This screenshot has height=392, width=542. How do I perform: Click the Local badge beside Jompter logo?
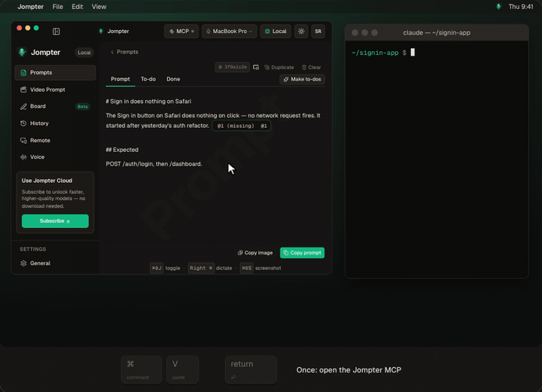click(x=84, y=53)
